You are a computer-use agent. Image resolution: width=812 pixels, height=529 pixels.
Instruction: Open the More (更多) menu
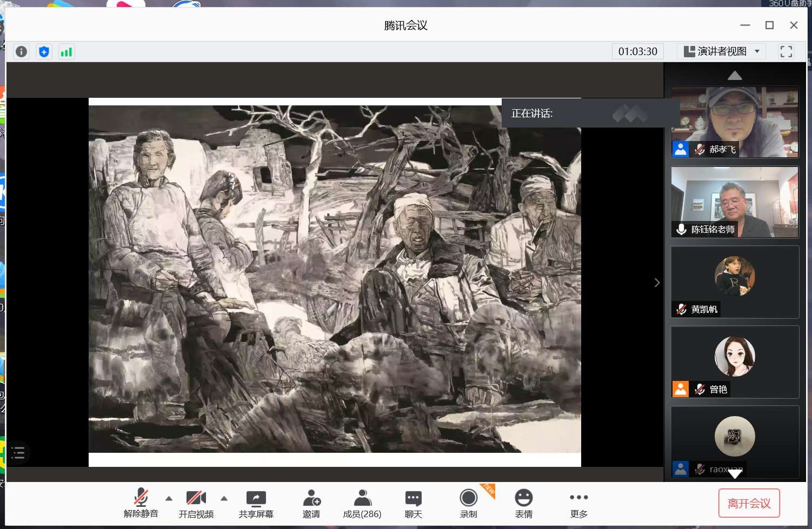click(578, 504)
